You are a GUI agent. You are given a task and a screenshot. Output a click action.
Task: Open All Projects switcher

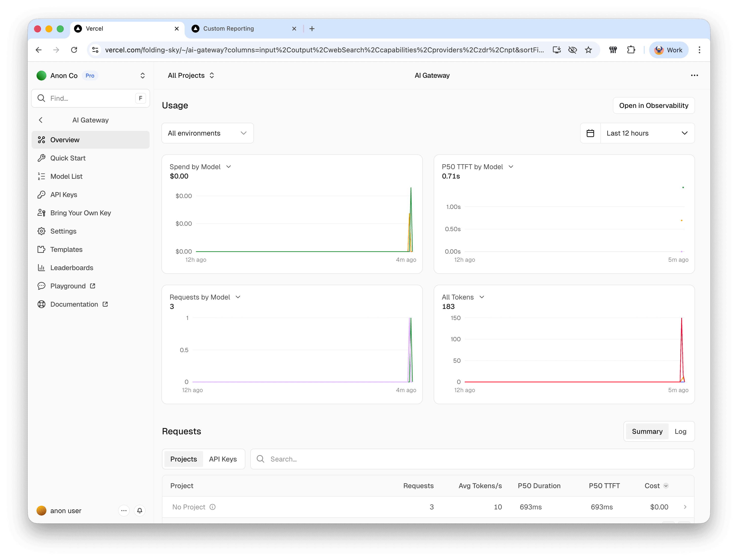pos(191,75)
